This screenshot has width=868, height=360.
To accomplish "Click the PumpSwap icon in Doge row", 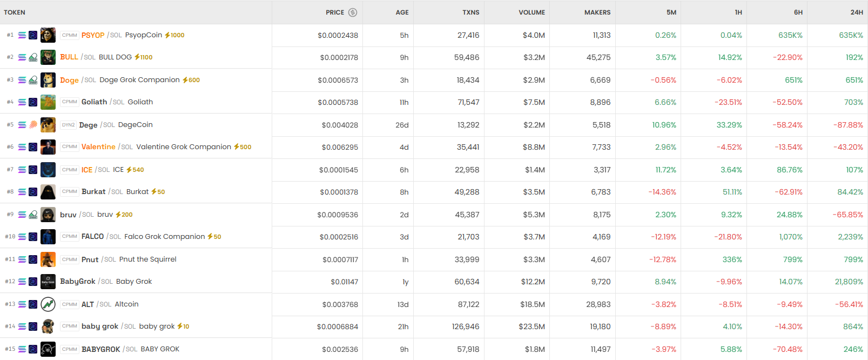I will point(33,80).
